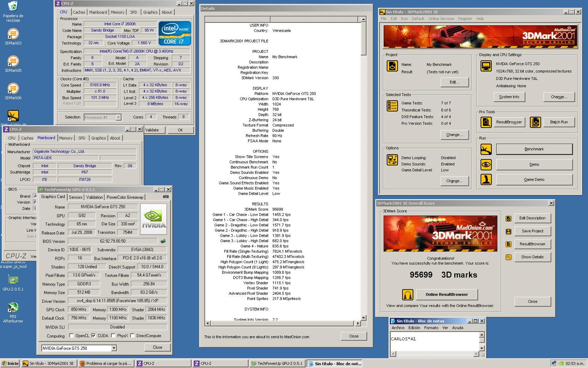Click Details horizontal scrollbar right arrow
588x368 pixels.
pos(358,323)
